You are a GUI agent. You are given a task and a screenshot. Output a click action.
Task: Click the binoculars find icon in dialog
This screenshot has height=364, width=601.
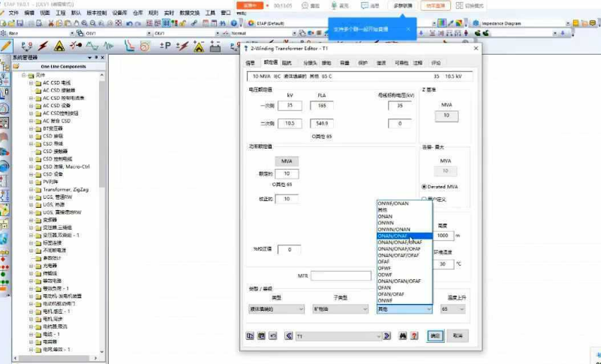tap(403, 336)
